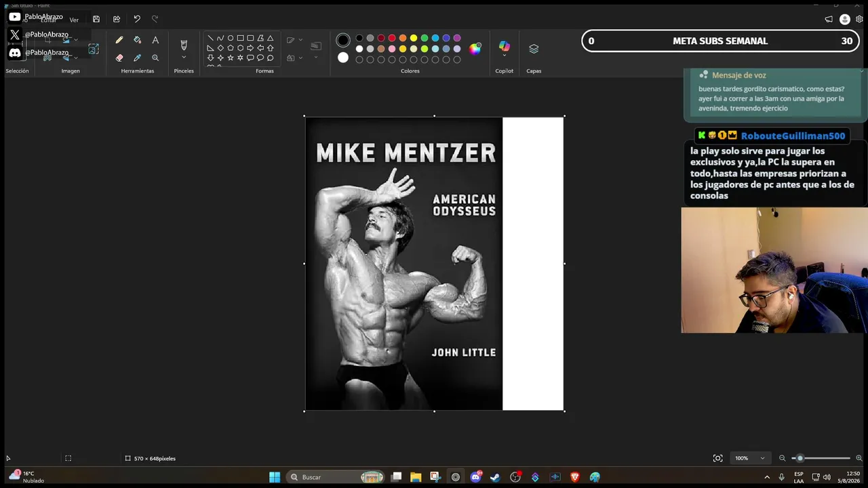This screenshot has height=488, width=868.
Task: Click the microphone tray icon
Action: pos(782,477)
